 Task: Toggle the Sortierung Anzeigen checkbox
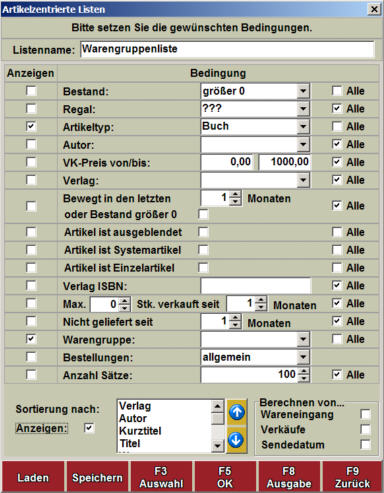point(89,428)
